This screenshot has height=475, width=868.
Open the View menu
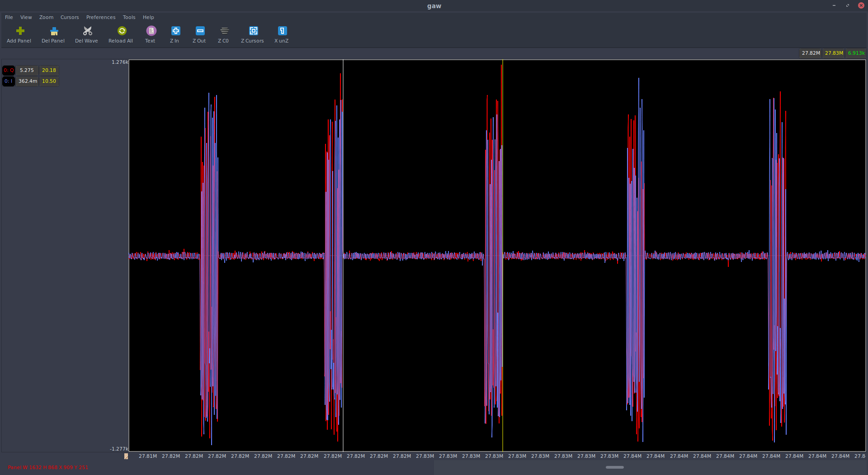coord(26,17)
